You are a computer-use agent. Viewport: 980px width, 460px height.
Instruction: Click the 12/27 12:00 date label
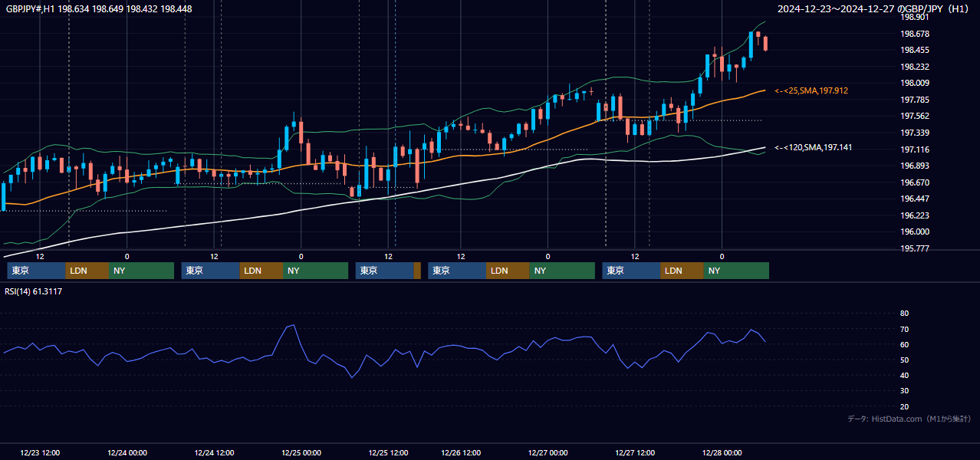pyautogui.click(x=635, y=453)
